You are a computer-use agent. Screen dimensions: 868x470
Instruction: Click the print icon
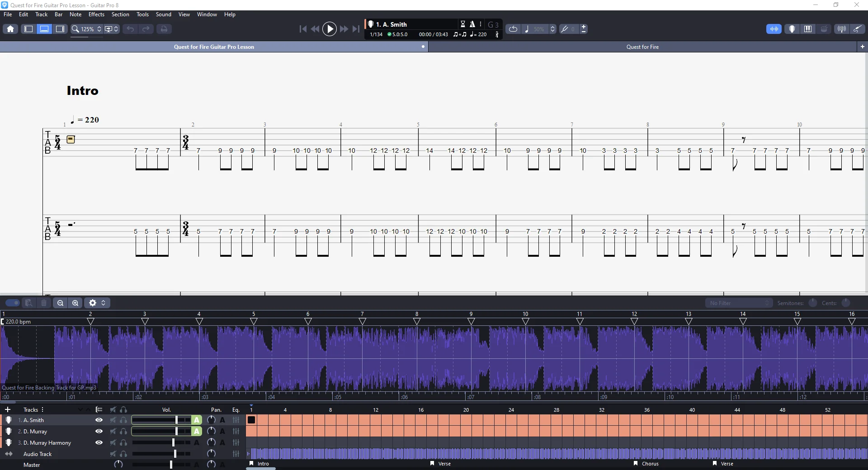pos(164,29)
